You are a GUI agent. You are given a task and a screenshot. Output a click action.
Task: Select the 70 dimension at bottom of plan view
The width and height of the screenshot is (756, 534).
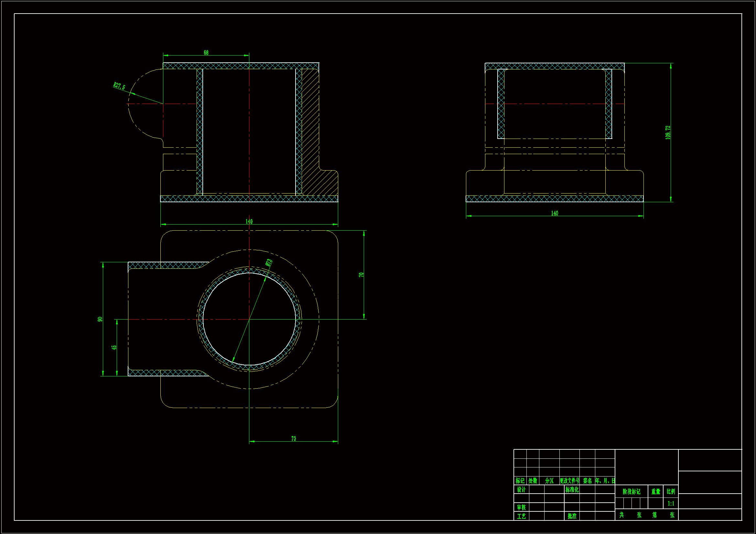[293, 439]
